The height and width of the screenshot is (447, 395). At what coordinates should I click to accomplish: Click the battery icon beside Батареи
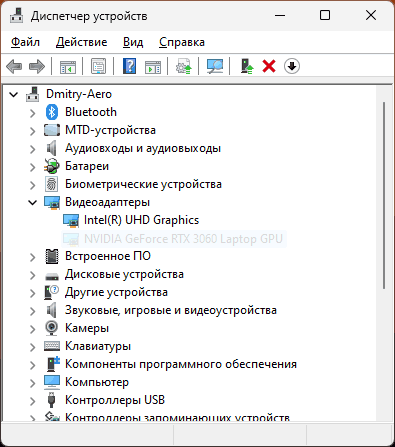pos(52,166)
